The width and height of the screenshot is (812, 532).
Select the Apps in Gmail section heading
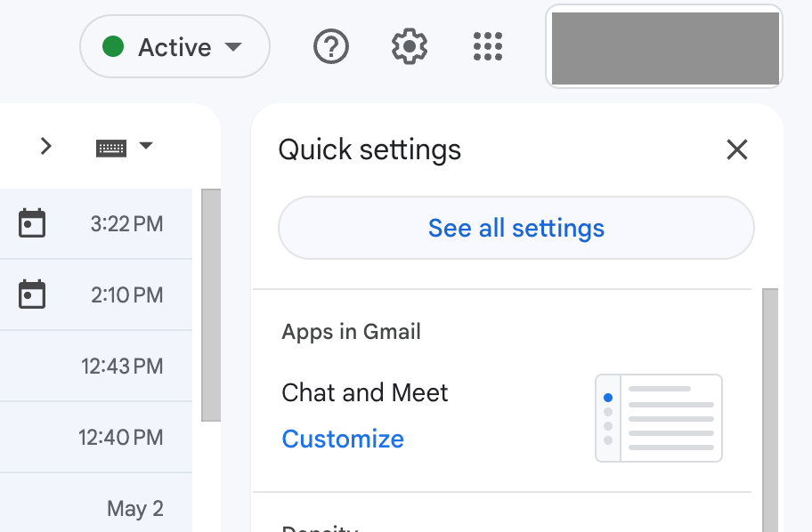(x=351, y=331)
